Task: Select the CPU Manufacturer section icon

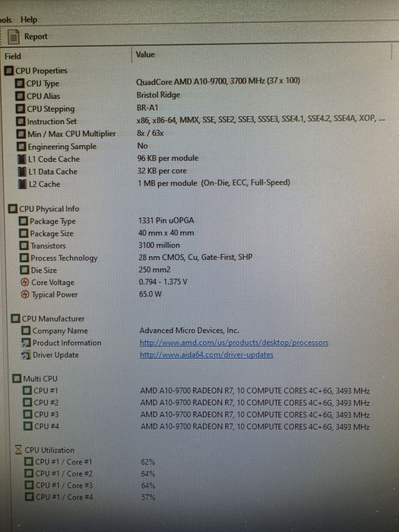Action: tap(16, 318)
